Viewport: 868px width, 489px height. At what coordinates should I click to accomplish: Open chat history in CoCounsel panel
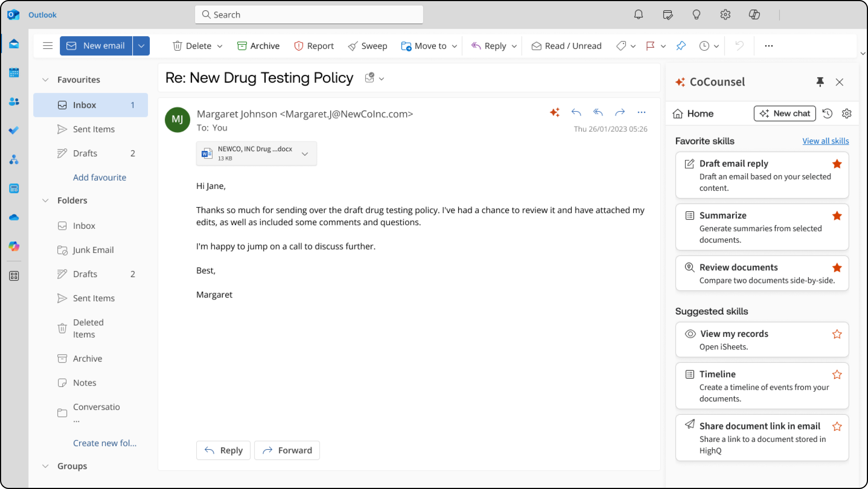click(827, 114)
